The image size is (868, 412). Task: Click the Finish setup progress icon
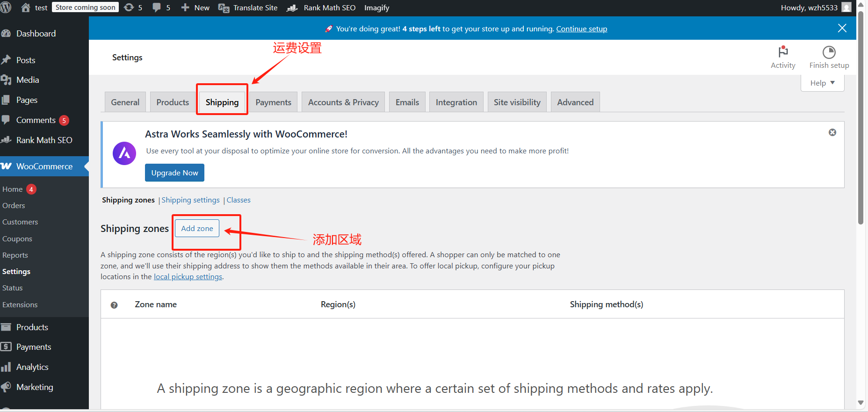829,52
